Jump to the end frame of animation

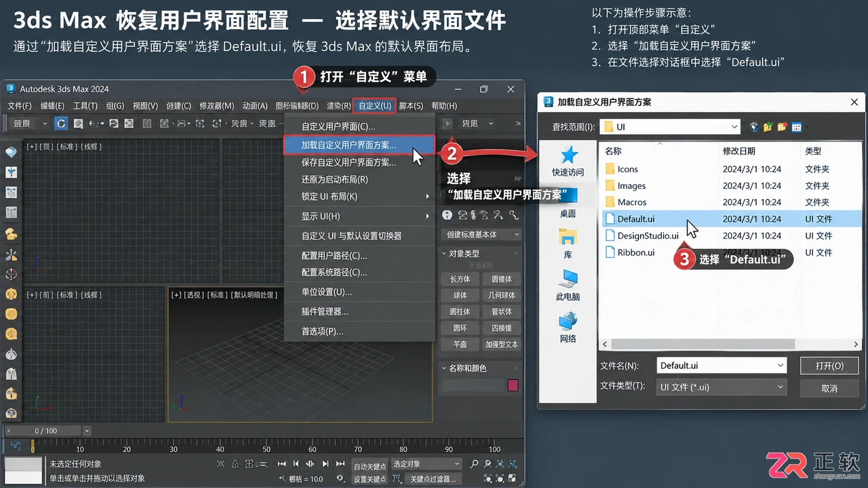[340, 464]
